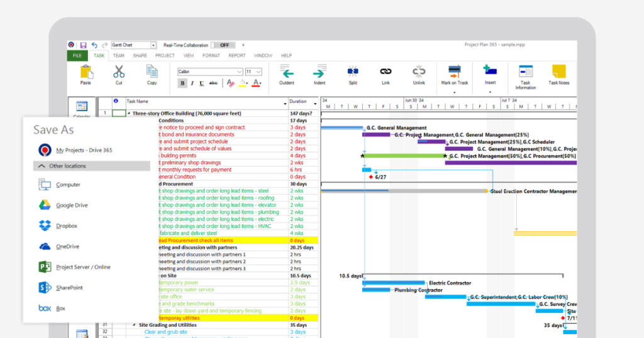Toggle the Real-Time Collaboration OFF switch
Image resolution: width=644 pixels, height=338 pixels.
coord(223,45)
